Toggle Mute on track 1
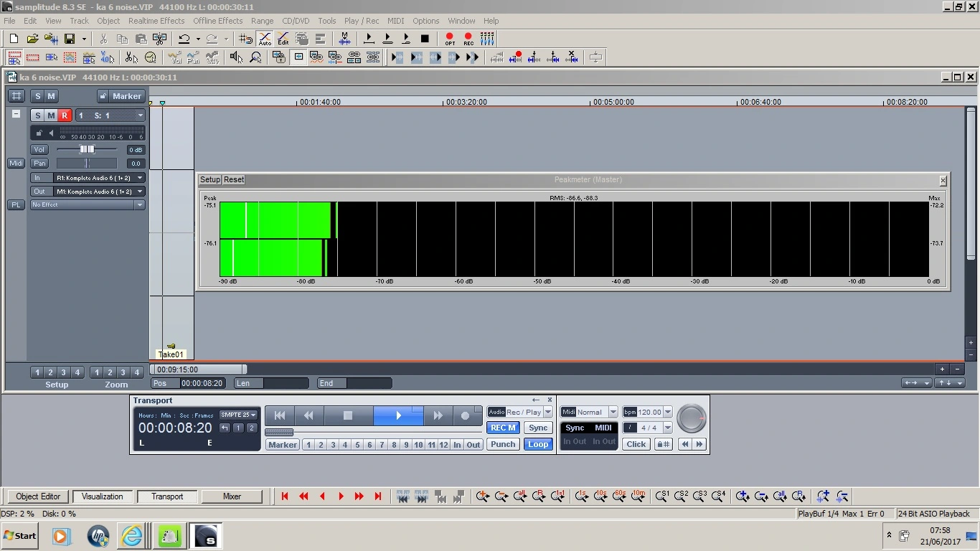The width and height of the screenshot is (980, 551). (51, 116)
